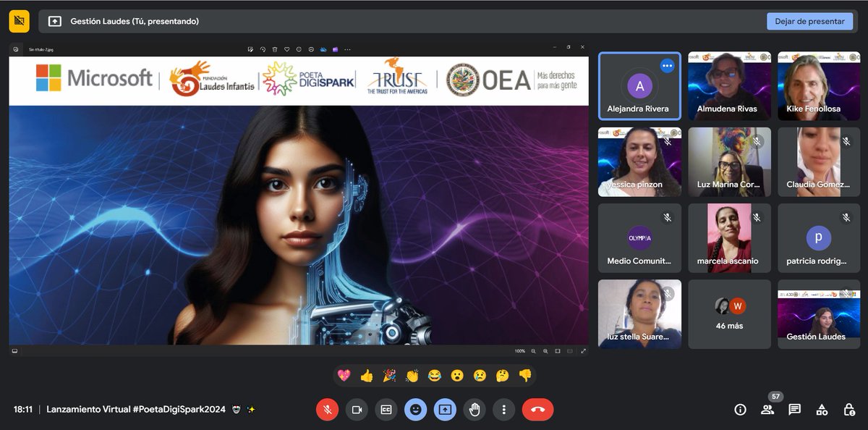
Task: Mark the image as favorite with heart icon
Action: click(x=287, y=49)
